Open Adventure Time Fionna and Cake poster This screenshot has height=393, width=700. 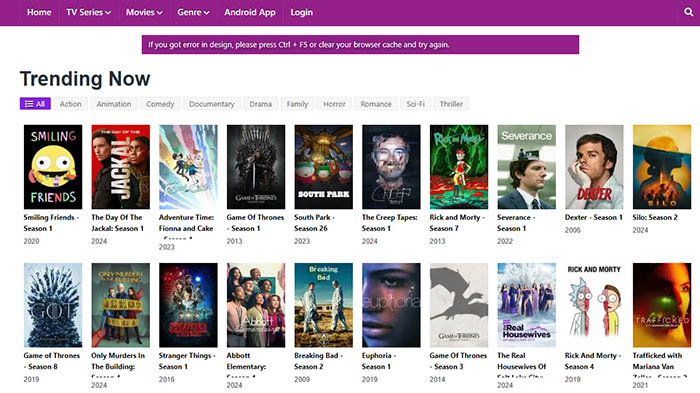point(188,167)
